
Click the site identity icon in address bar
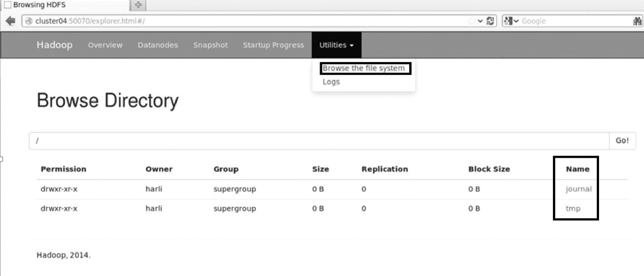pos(29,21)
